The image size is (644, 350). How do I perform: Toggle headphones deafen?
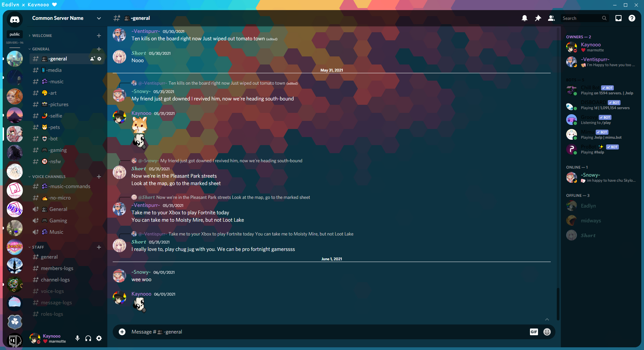pos(88,338)
